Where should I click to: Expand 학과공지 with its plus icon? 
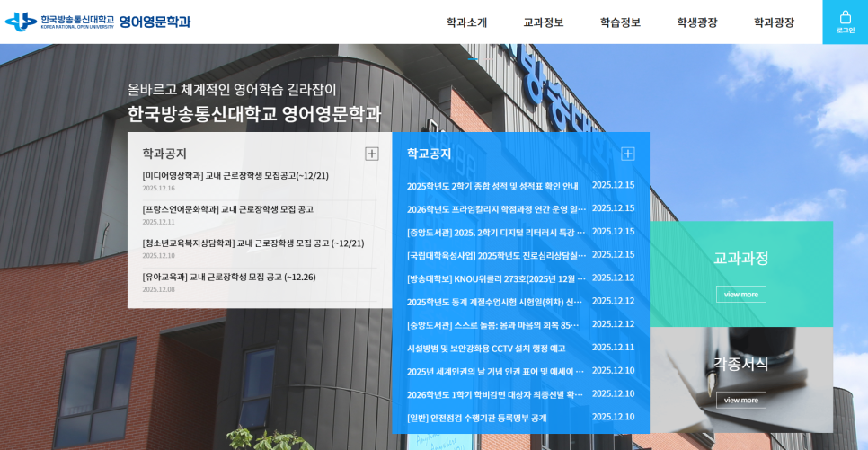tap(372, 154)
